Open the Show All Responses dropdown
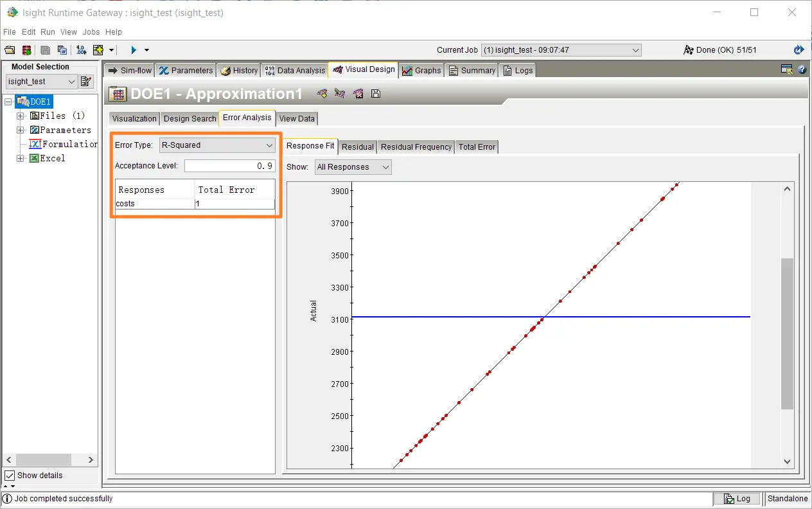The image size is (812, 509). tap(353, 167)
